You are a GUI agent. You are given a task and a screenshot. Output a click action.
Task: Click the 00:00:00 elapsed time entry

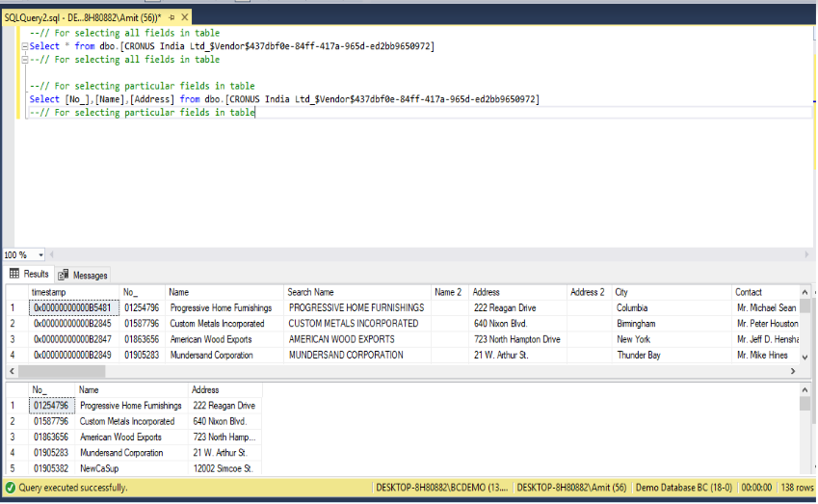[x=756, y=488]
